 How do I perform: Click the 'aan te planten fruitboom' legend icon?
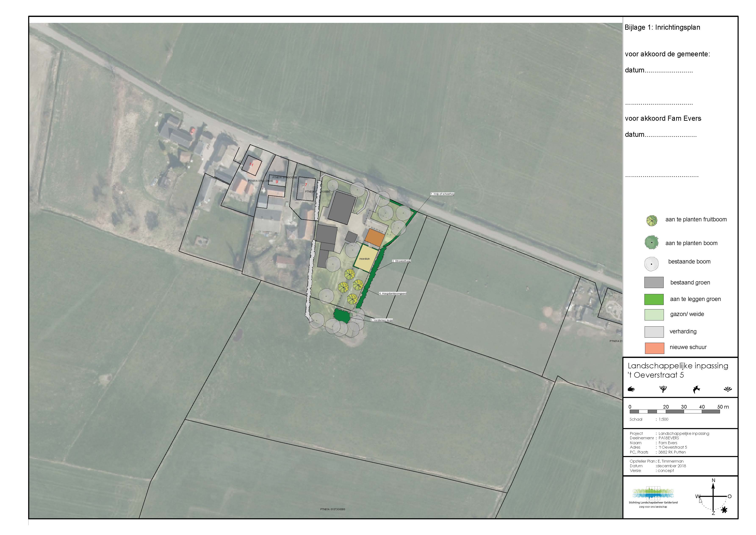pos(652,221)
